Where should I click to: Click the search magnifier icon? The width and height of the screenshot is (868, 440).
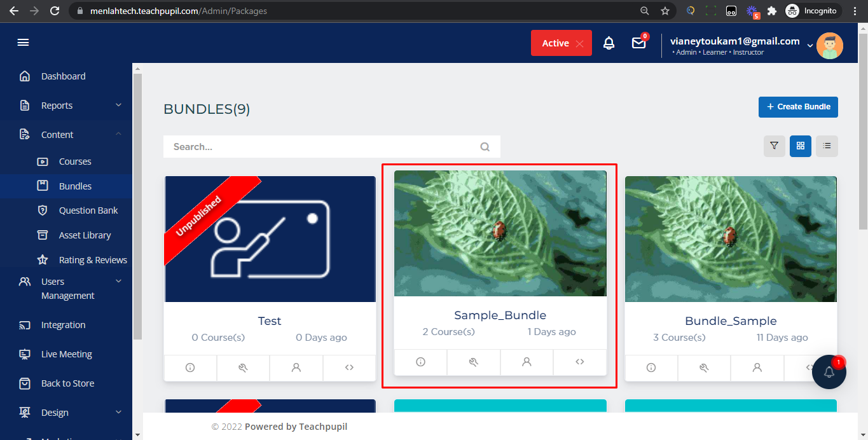coord(485,147)
